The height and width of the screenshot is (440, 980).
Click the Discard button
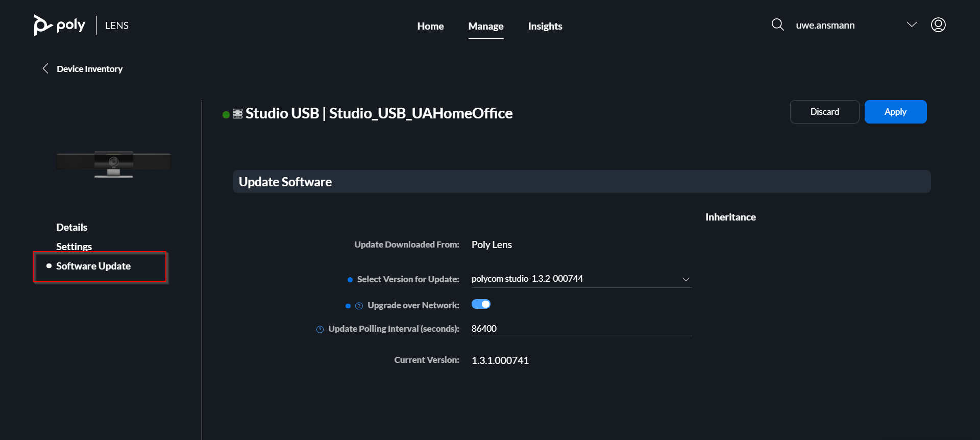824,112
